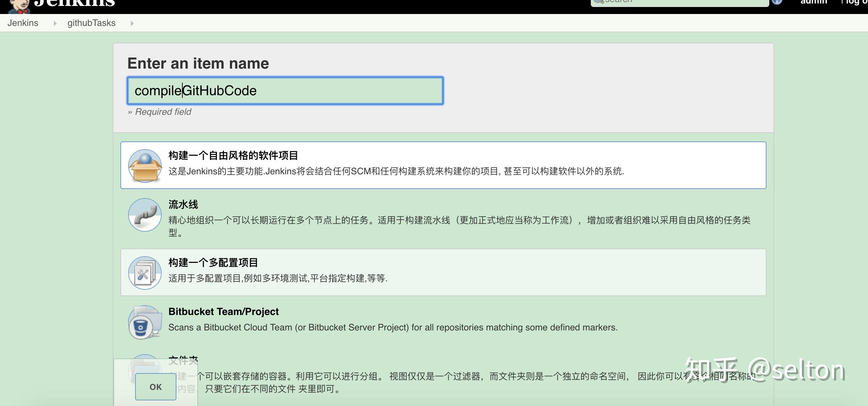The height and width of the screenshot is (406, 868).
Task: Select 构建一个自由风格的软件项目 item type
Action: coord(233,156)
